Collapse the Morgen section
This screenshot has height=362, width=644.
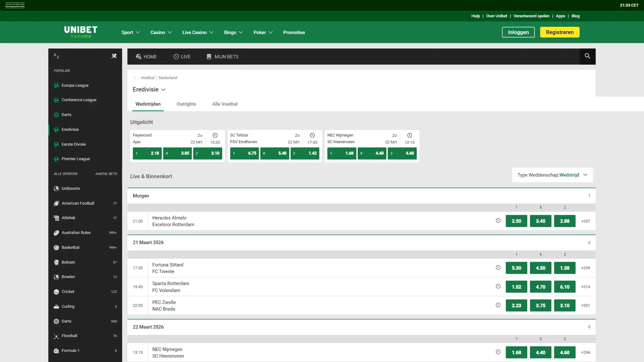361,196
